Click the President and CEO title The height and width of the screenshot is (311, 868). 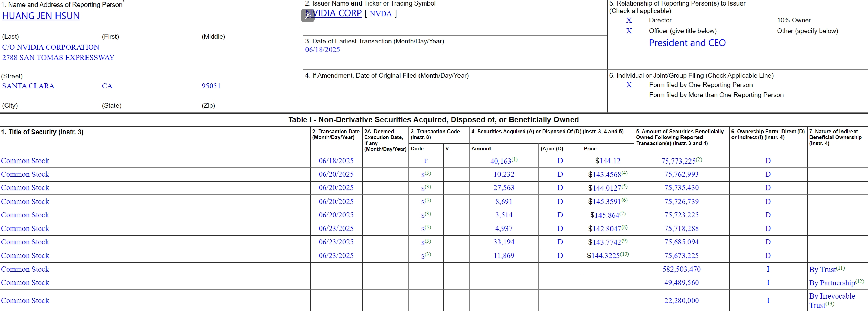(x=687, y=43)
